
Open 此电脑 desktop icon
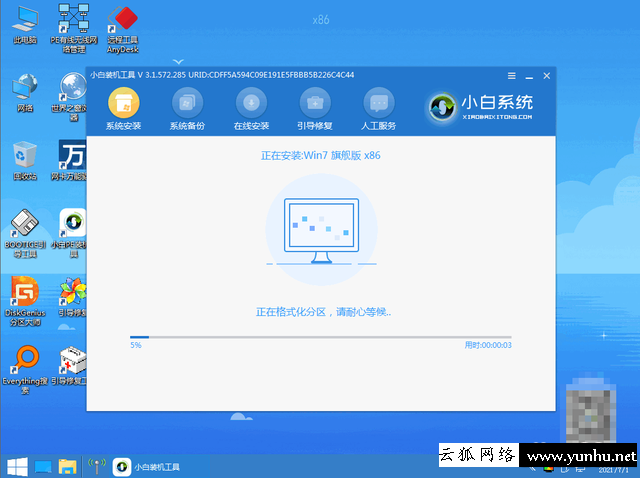coord(25,25)
